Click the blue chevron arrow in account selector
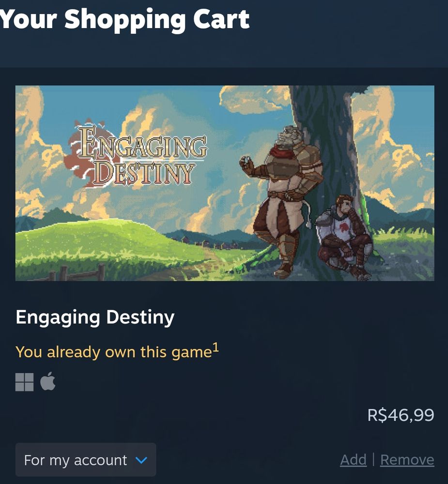Viewport: 448px width, 484px height. click(141, 460)
